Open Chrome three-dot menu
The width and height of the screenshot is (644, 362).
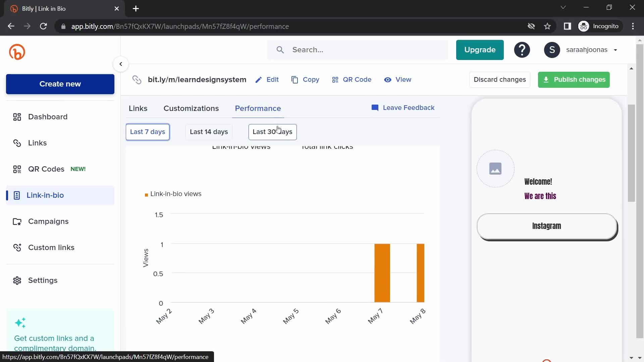[x=633, y=26]
